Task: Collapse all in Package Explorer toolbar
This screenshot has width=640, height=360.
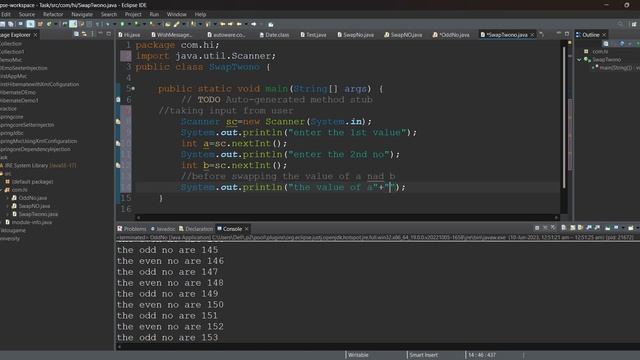Action: pos(76,34)
